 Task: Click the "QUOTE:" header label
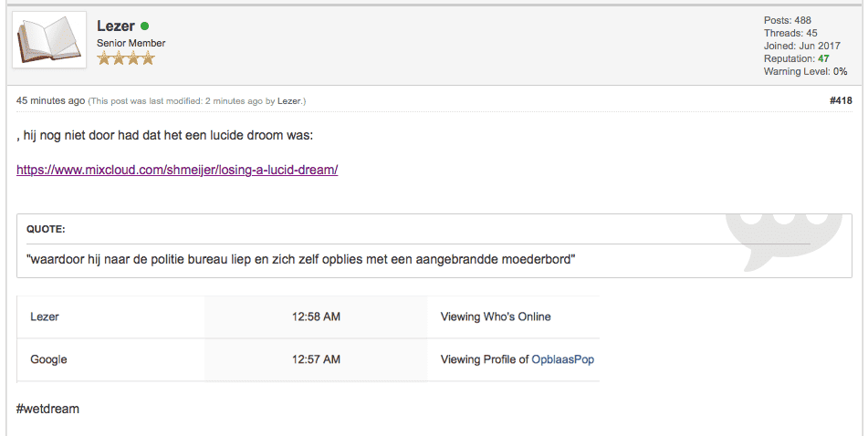coord(46,229)
